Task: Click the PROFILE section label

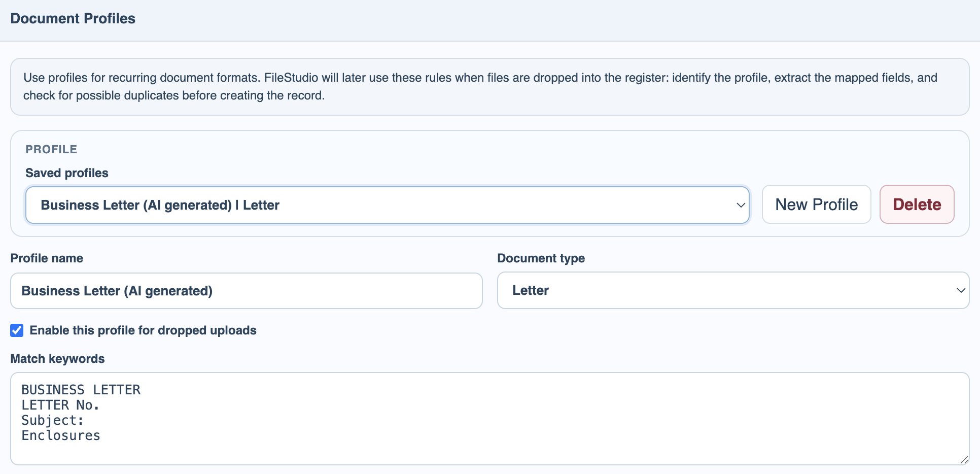Action: (x=51, y=149)
